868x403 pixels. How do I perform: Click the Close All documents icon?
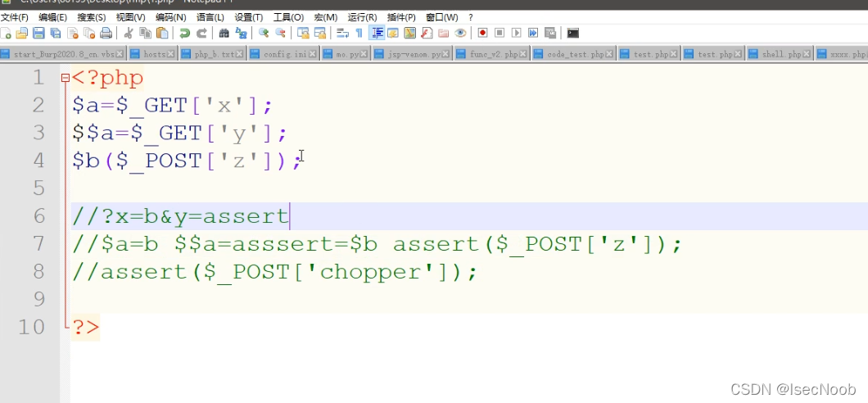pyautogui.click(x=88, y=34)
